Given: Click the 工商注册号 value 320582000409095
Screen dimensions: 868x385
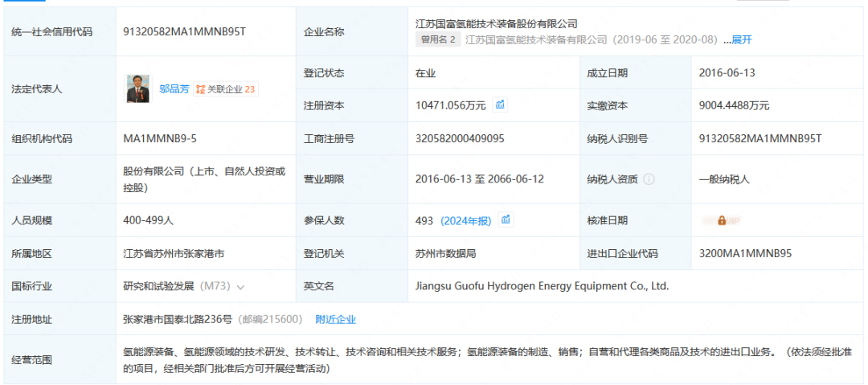Looking at the screenshot, I should click(x=460, y=138).
